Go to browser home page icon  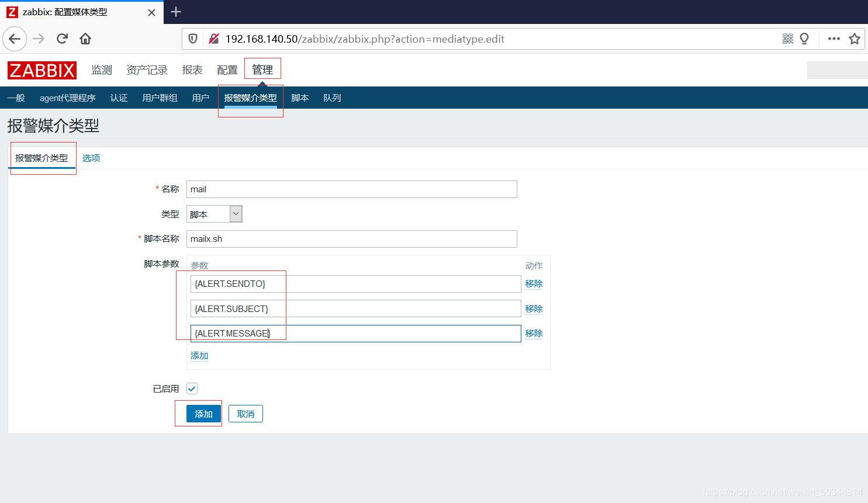point(85,39)
